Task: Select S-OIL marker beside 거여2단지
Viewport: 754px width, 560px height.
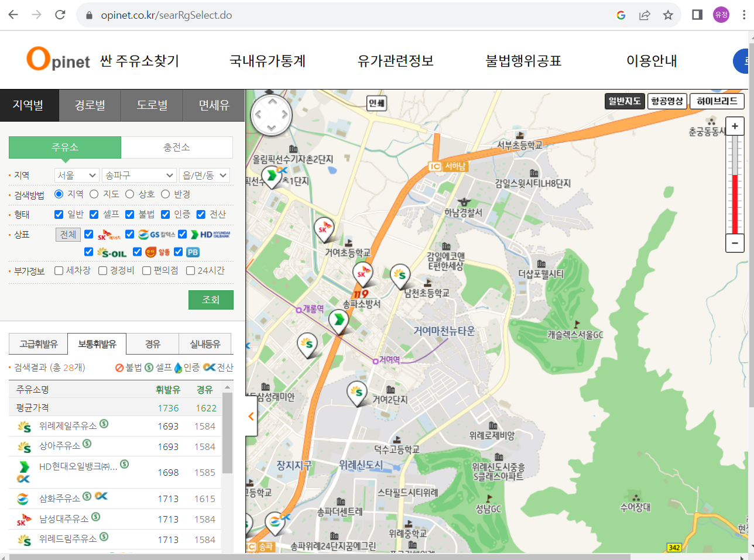Action: [x=357, y=393]
